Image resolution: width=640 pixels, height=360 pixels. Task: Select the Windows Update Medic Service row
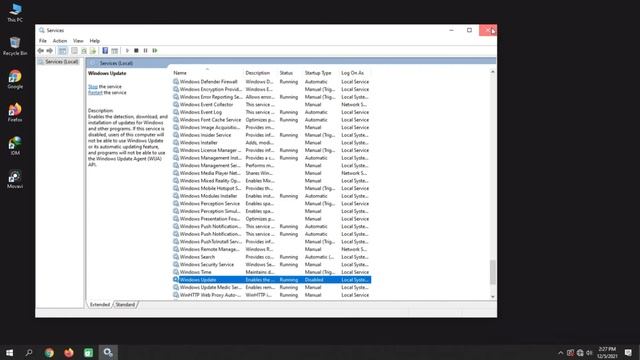[271, 287]
